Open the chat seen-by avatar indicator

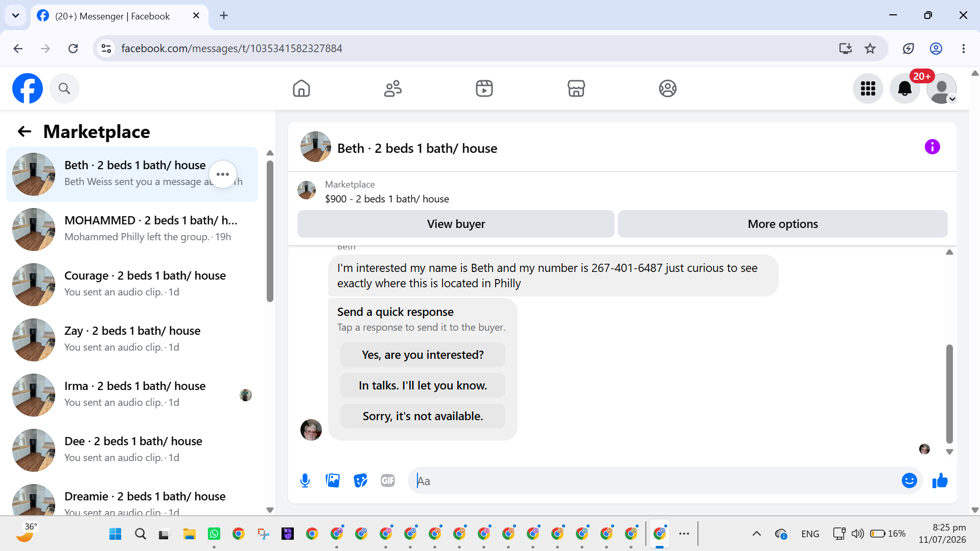click(x=924, y=449)
